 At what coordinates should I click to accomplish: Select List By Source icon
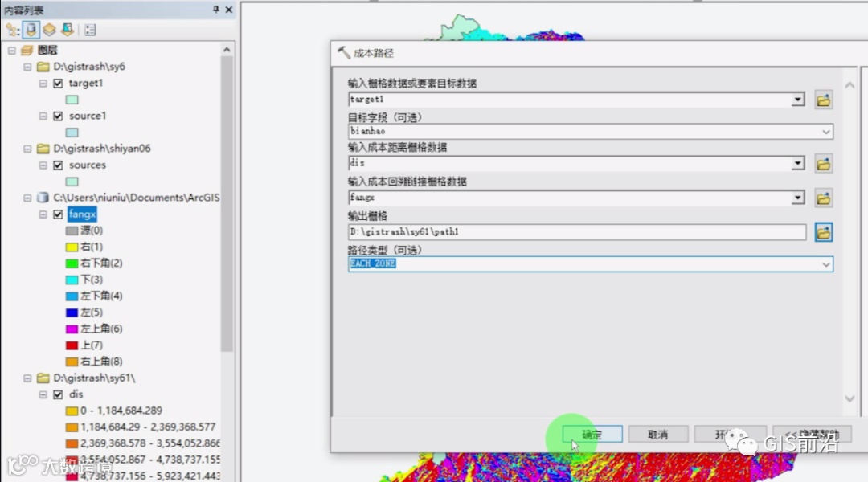click(31, 30)
